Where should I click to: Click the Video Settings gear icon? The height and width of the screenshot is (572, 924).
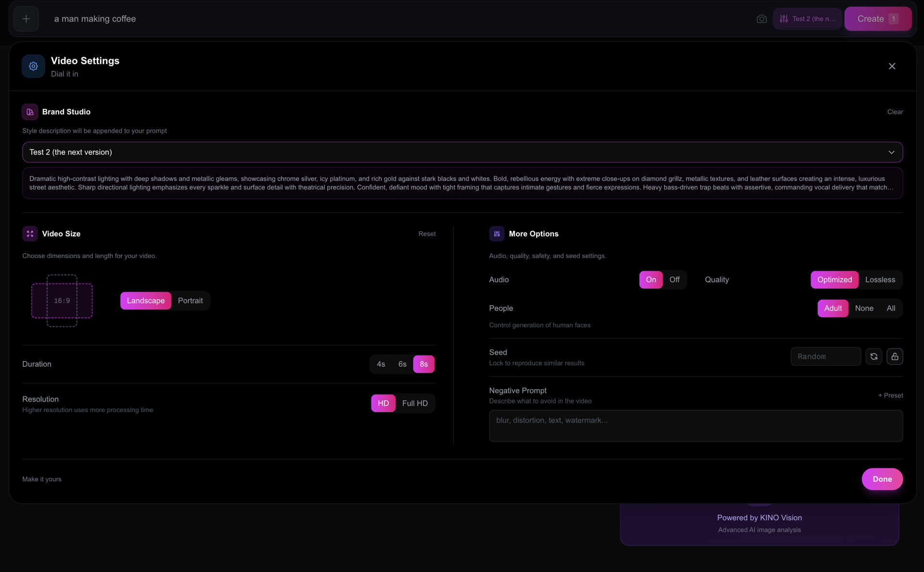pyautogui.click(x=33, y=66)
